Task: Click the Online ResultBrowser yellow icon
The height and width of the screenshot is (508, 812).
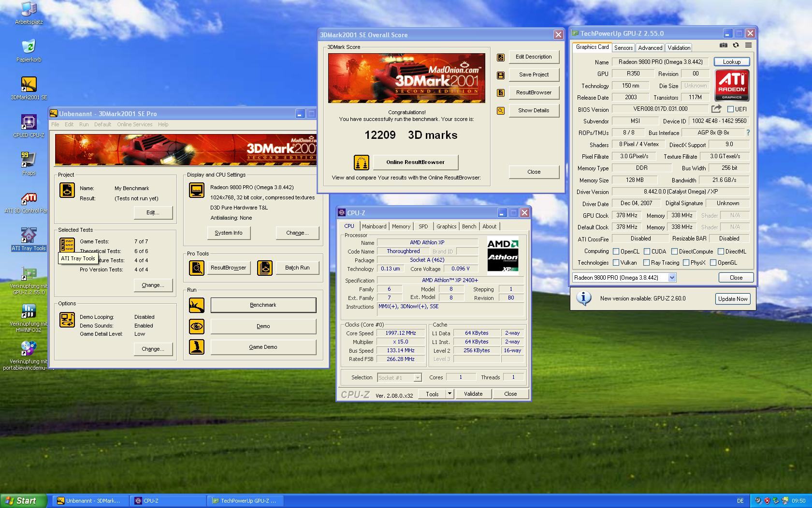Action: click(361, 163)
